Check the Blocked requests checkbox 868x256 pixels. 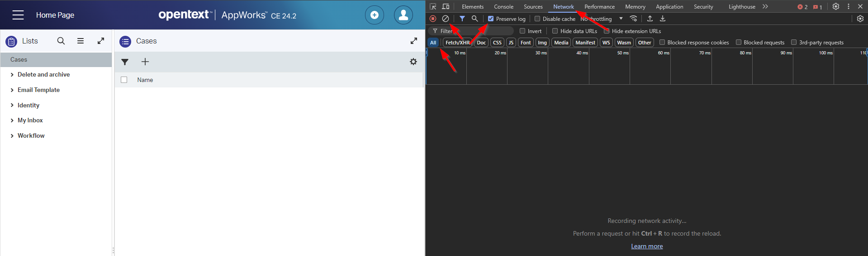pyautogui.click(x=739, y=43)
